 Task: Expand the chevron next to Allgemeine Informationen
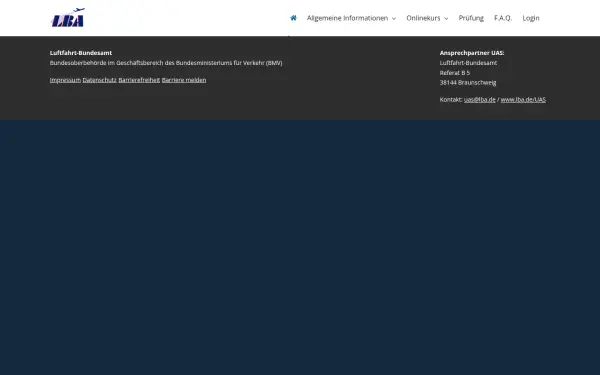click(x=394, y=18)
